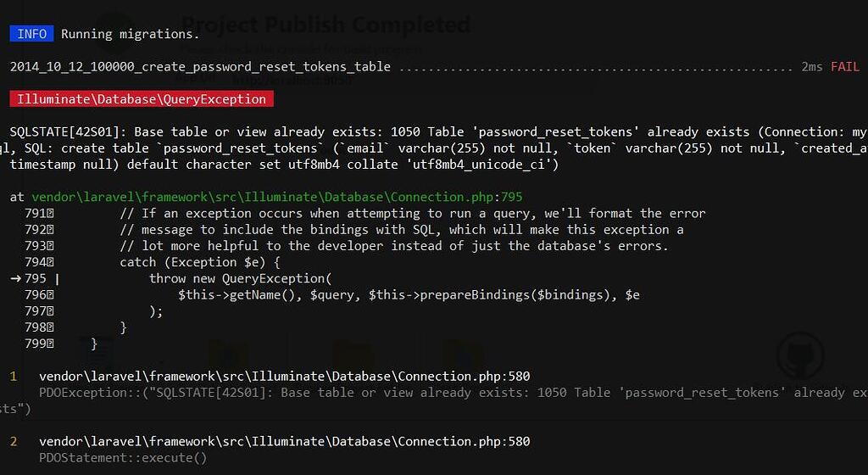Click the red FAIL status label
The image size is (868, 475).
(x=845, y=66)
